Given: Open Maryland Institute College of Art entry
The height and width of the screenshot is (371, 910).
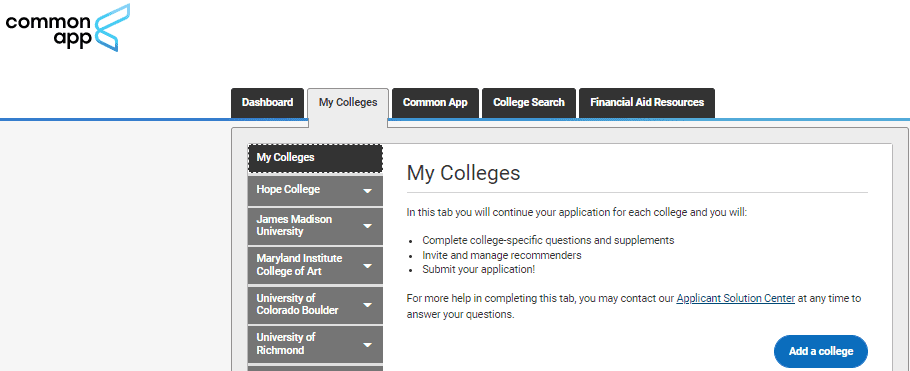Looking at the screenshot, I should (315, 265).
